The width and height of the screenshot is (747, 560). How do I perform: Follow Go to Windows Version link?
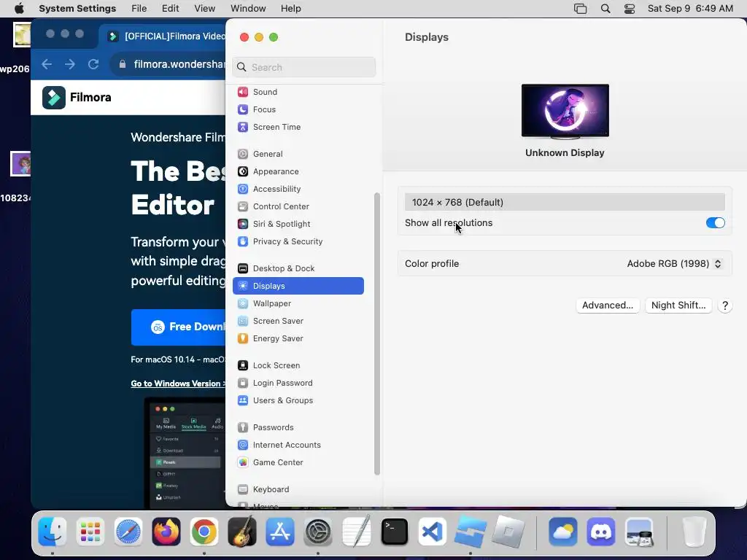[x=178, y=384]
